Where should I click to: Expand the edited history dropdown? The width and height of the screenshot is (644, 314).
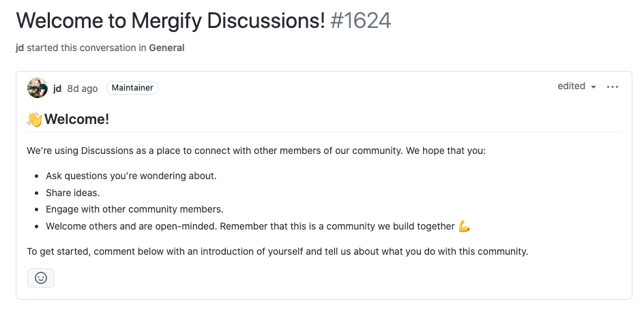point(576,87)
